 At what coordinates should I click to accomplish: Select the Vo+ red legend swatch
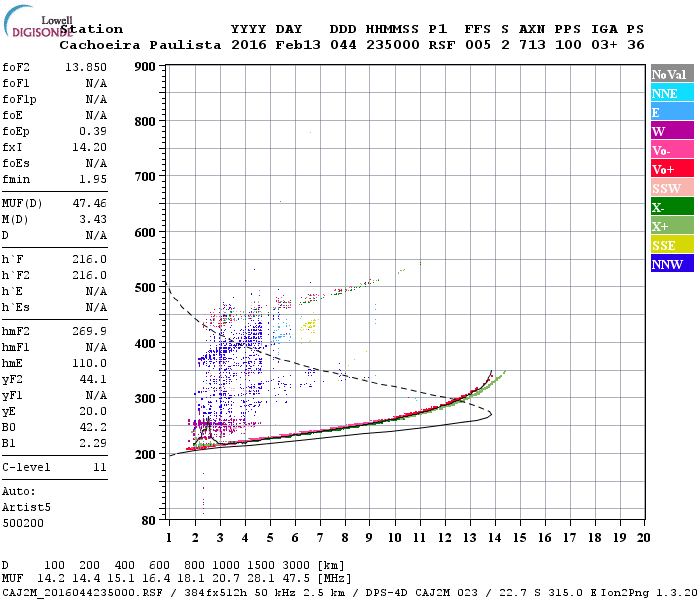(x=672, y=169)
